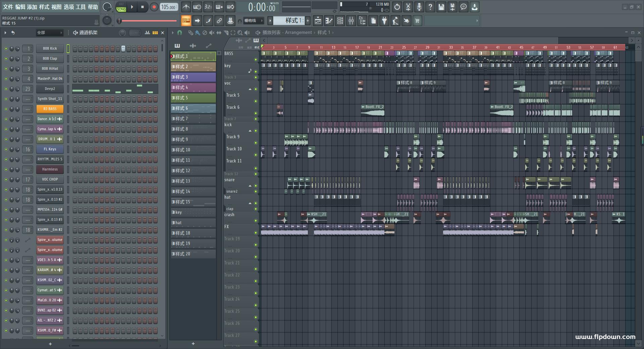Toggle the metronome icon
The height and width of the screenshot is (349, 644).
pyautogui.click(x=186, y=7)
